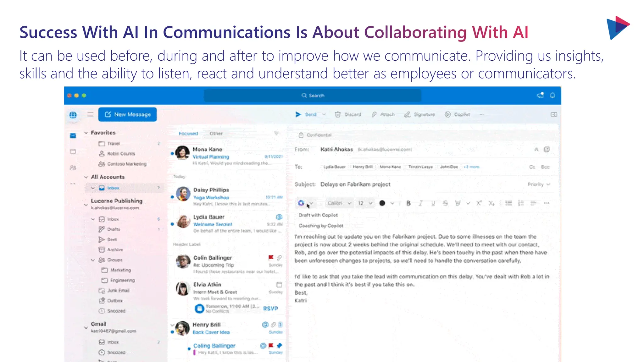Open the Junk Email folder

pyautogui.click(x=118, y=291)
